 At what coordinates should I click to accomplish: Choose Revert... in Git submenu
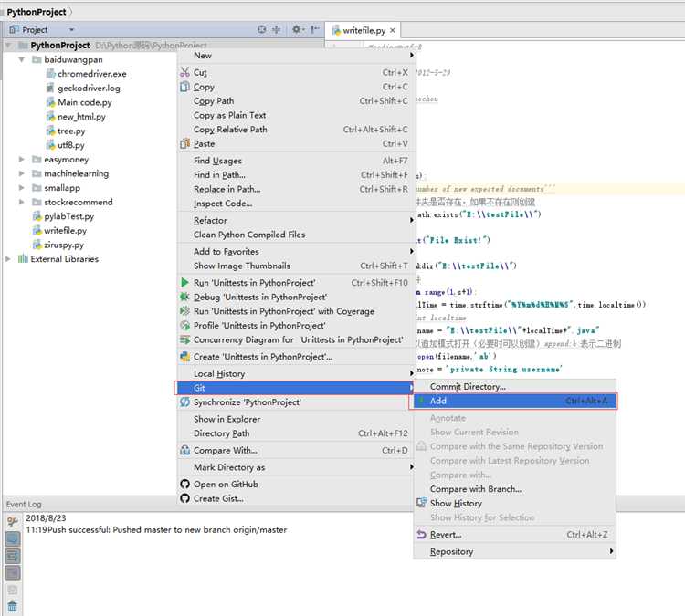(514, 535)
